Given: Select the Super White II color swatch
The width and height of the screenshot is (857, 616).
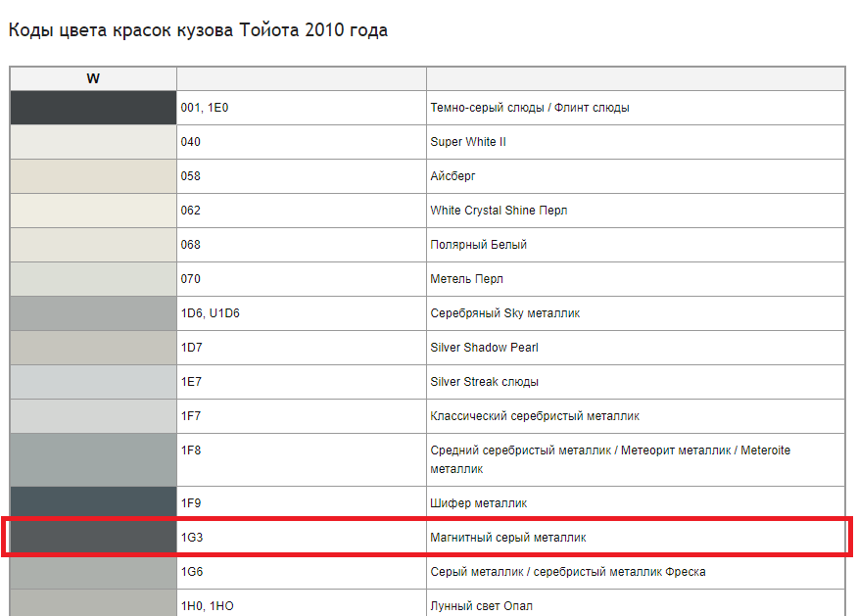Looking at the screenshot, I should 93,142.
